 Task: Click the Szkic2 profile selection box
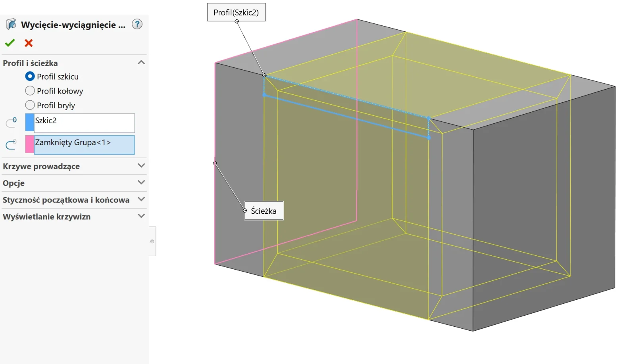84,123
